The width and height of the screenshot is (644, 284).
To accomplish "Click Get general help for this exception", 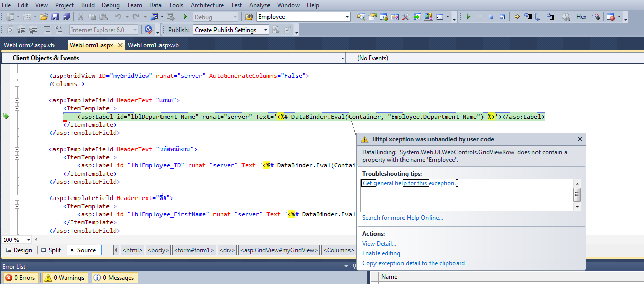I will tap(410, 183).
